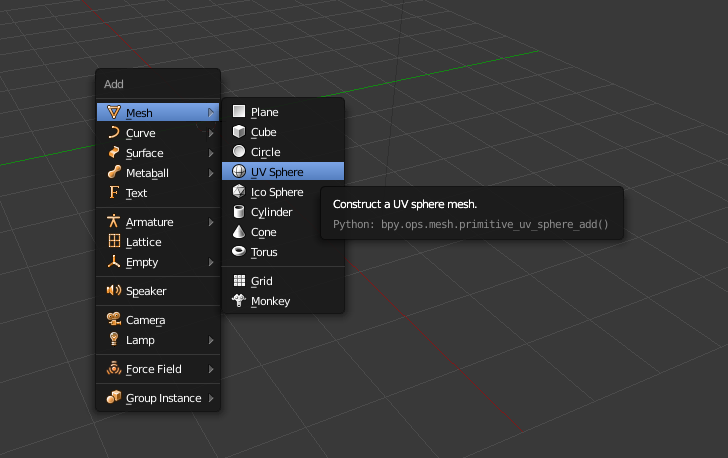This screenshot has height=458, width=728.
Task: Click the Grid primitive icon
Action: point(239,281)
